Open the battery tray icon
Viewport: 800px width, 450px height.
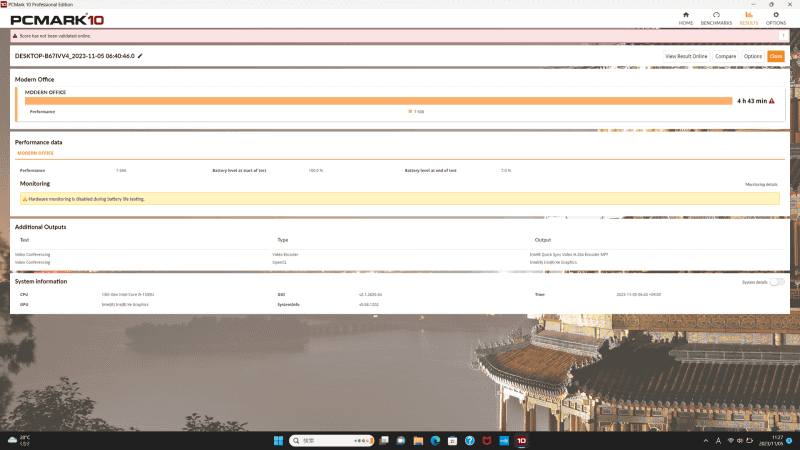(749, 440)
